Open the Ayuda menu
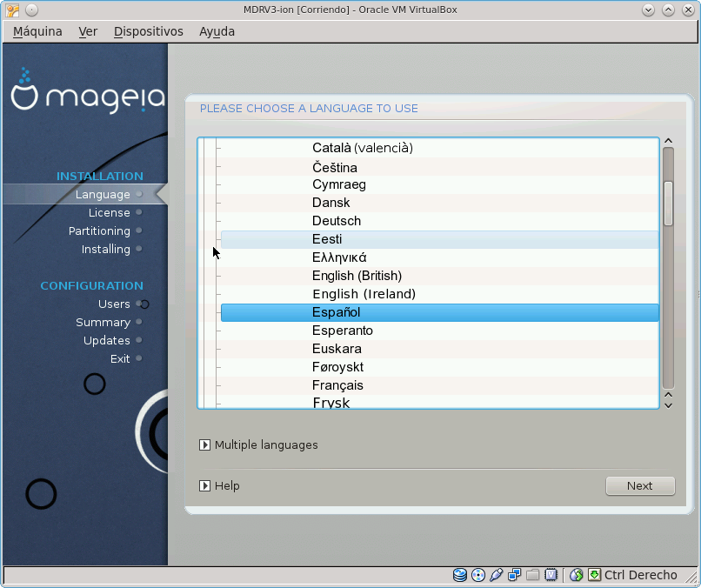Image resolution: width=701 pixels, height=588 pixels. [217, 31]
